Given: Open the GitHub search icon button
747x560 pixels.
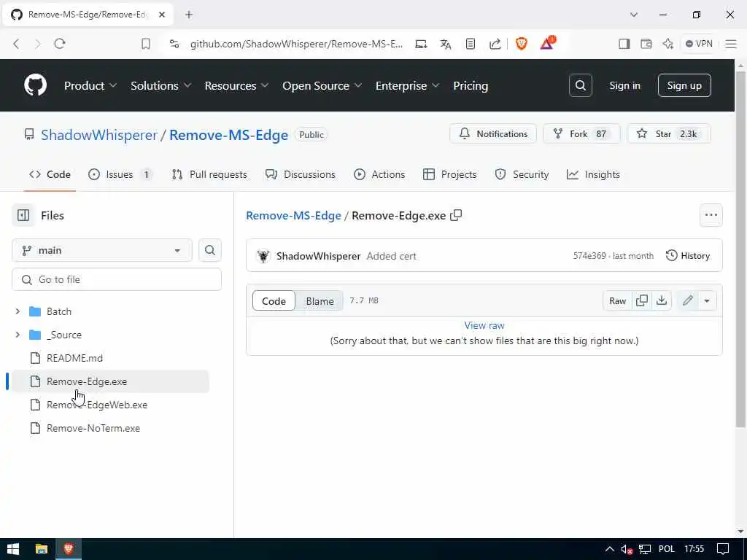Looking at the screenshot, I should [x=580, y=86].
